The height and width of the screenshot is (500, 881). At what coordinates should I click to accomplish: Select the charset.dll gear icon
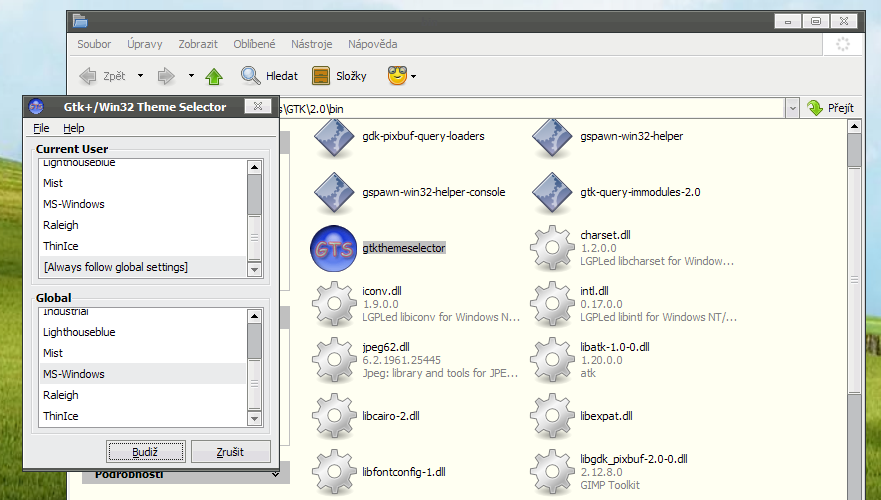(552, 248)
